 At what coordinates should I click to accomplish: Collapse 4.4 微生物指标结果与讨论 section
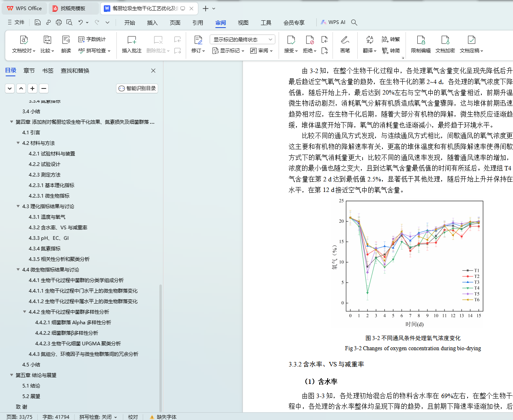point(18,269)
